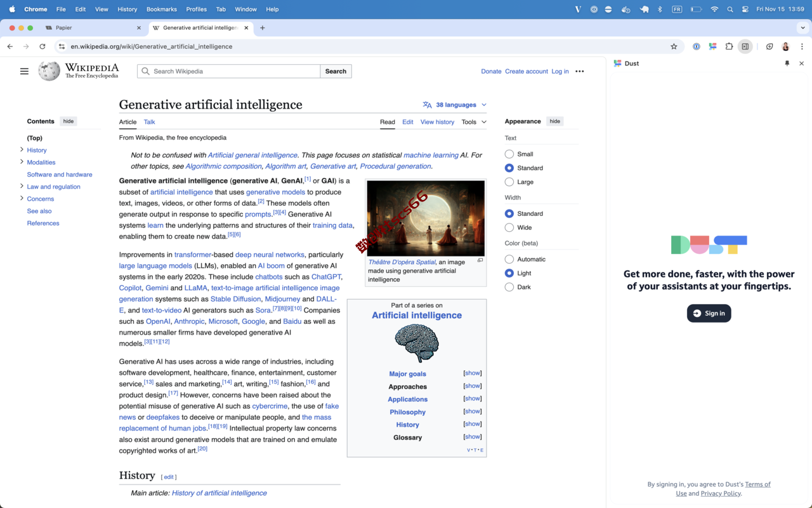Close the Dust side panel
Viewport: 812px width, 508px height.
801,63
